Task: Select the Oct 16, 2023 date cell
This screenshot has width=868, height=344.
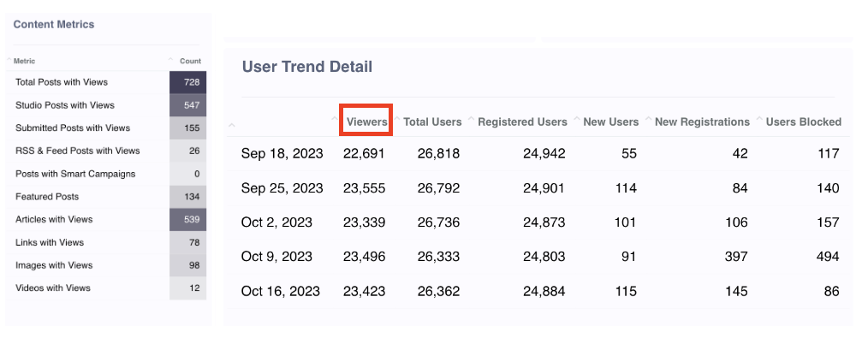Action: coord(281,291)
